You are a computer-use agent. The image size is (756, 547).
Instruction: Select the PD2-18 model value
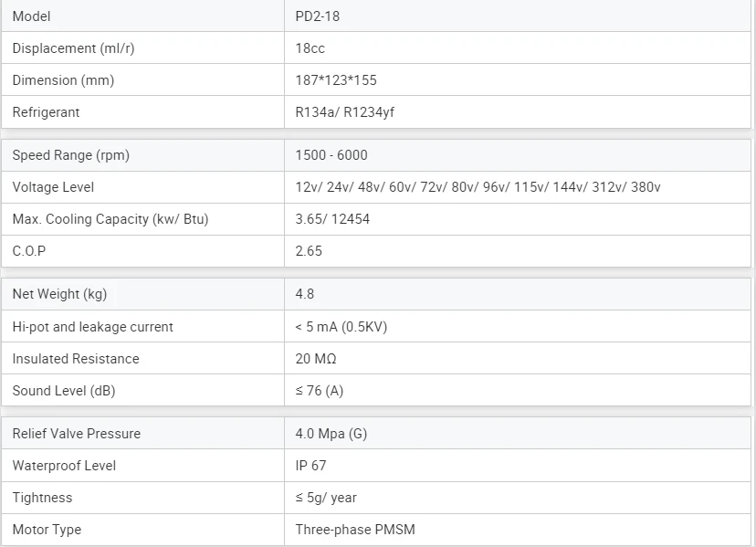click(318, 16)
